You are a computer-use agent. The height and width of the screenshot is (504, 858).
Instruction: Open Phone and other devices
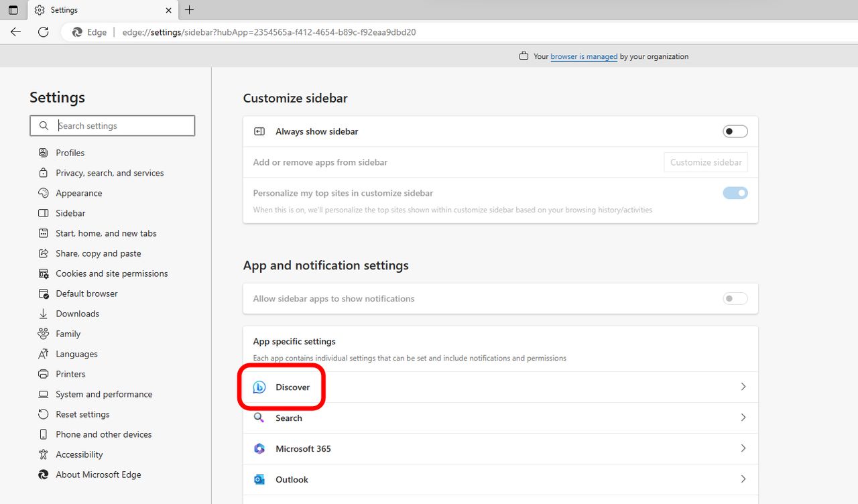(x=104, y=434)
